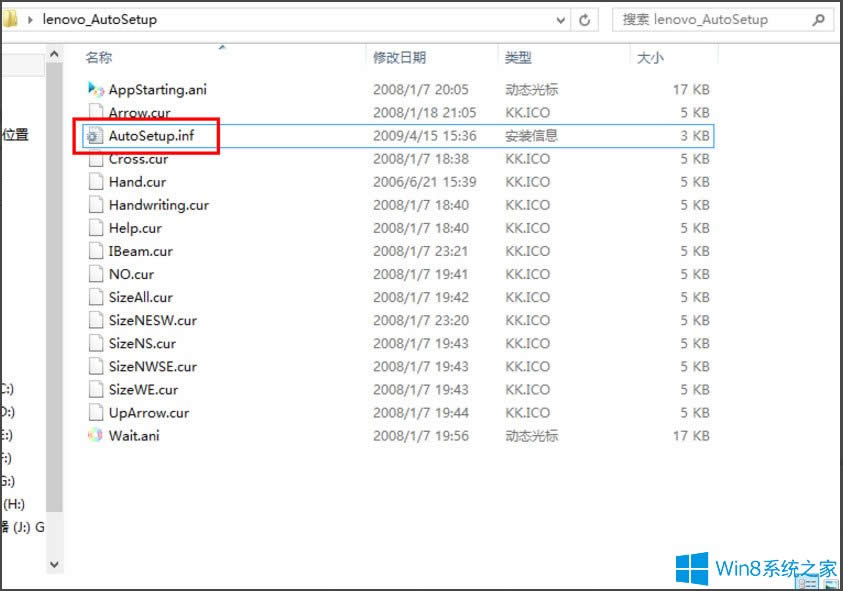Click the AppStarting.ani animated cursor icon
This screenshot has height=591, width=843.
93,89
